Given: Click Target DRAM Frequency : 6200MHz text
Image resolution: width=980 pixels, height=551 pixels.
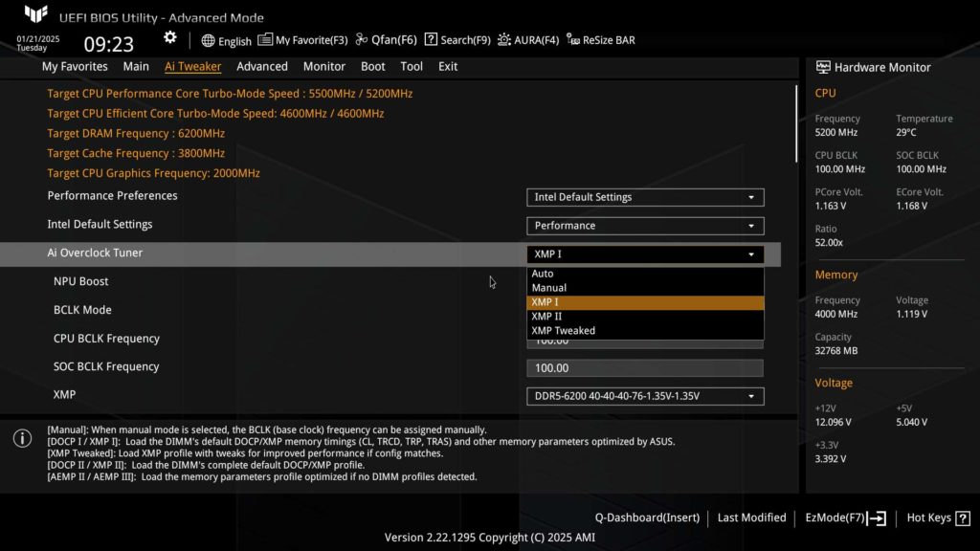Looking at the screenshot, I should [x=136, y=134].
